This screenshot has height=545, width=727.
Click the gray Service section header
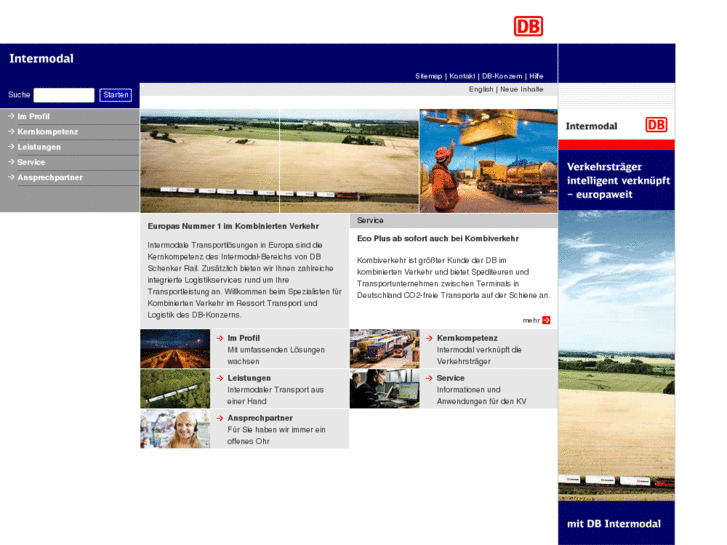[453, 221]
